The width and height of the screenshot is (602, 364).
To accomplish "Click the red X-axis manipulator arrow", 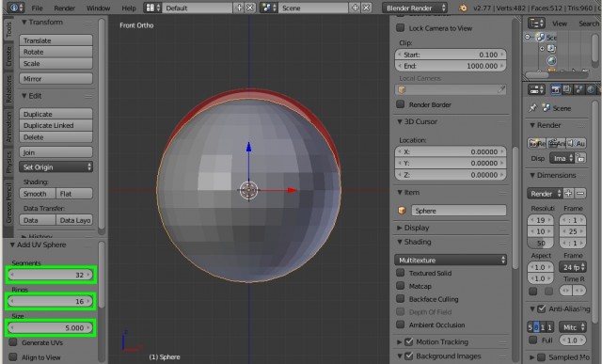I will click(x=293, y=190).
